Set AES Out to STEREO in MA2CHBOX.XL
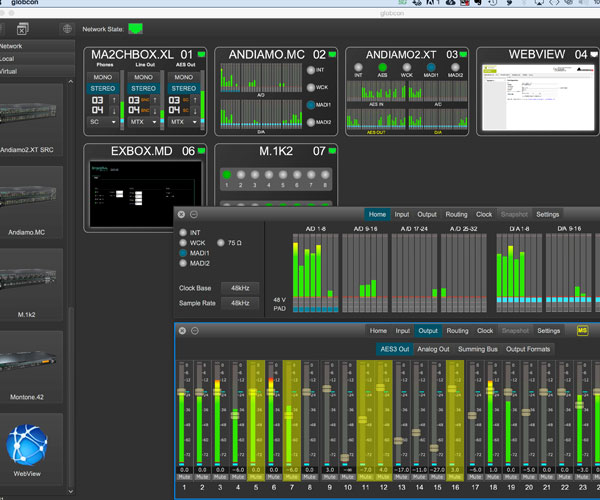 [183, 88]
